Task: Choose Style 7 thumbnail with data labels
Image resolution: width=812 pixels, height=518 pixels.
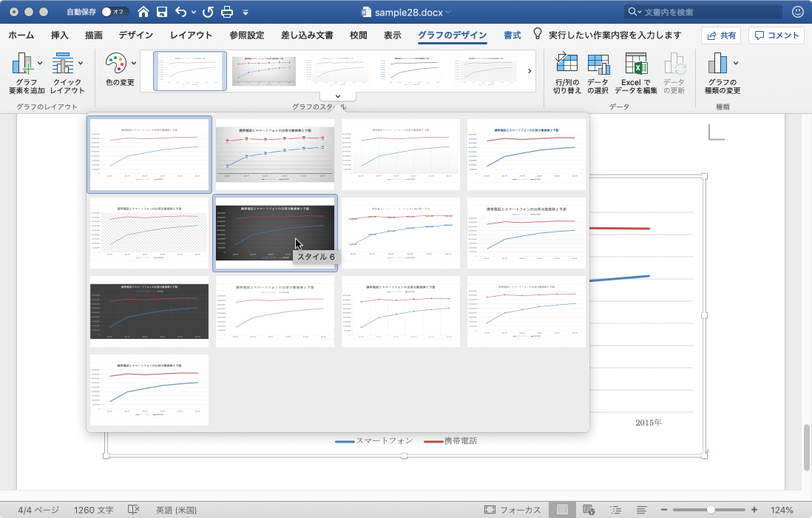Action: [401, 233]
